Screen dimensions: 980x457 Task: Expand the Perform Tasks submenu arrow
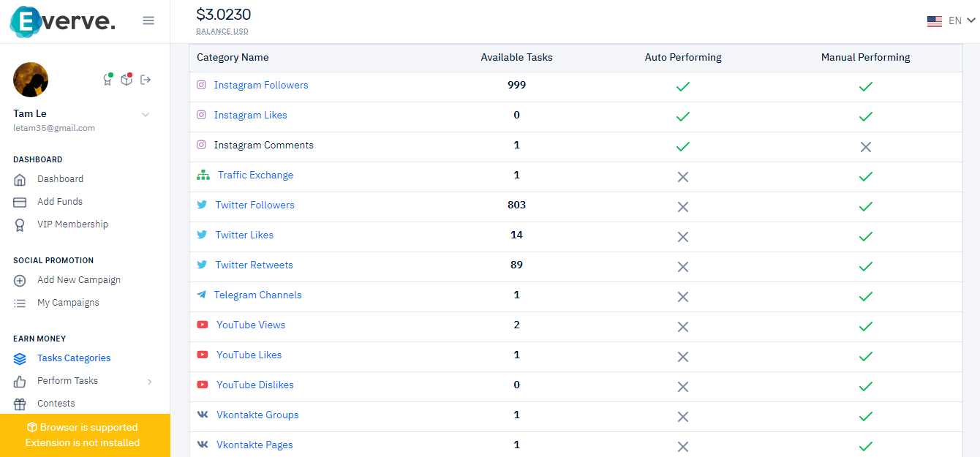coord(149,382)
